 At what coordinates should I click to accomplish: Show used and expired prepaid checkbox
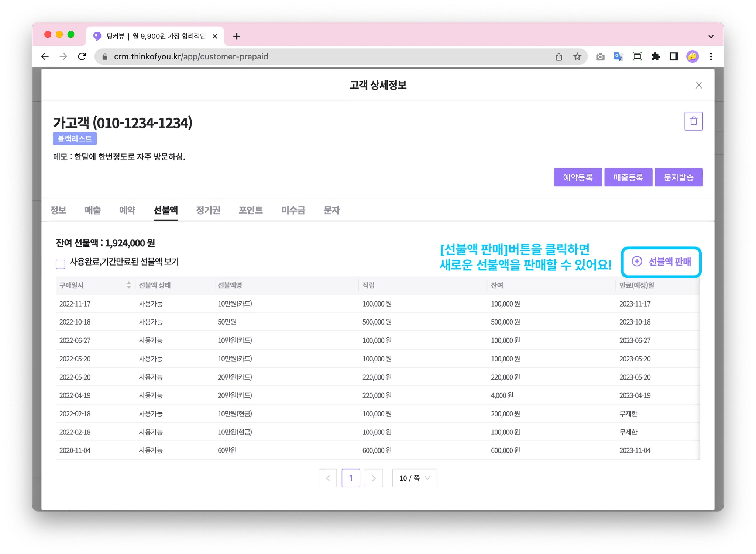pyautogui.click(x=61, y=264)
